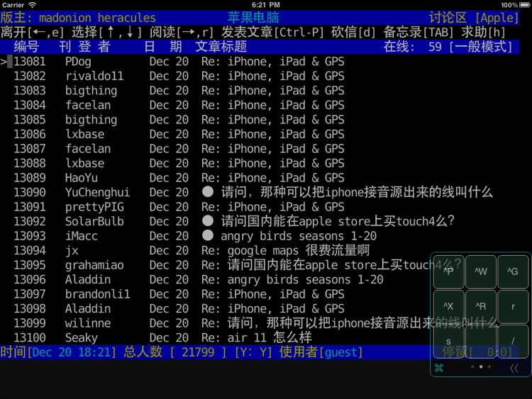Viewport: 532px width, 399px height.
Task: Tap the ^P key on the floating keypad
Action: 448,271
